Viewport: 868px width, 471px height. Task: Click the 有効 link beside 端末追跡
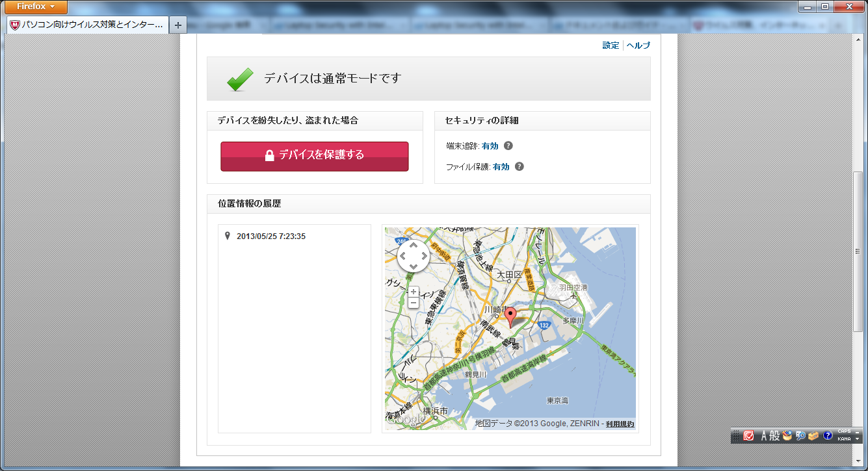tap(490, 146)
